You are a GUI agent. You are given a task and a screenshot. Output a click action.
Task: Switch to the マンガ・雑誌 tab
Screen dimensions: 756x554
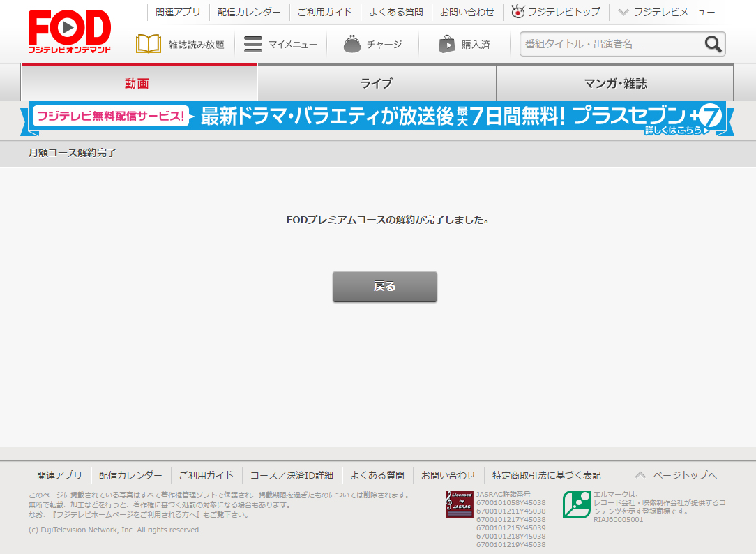pyautogui.click(x=615, y=83)
